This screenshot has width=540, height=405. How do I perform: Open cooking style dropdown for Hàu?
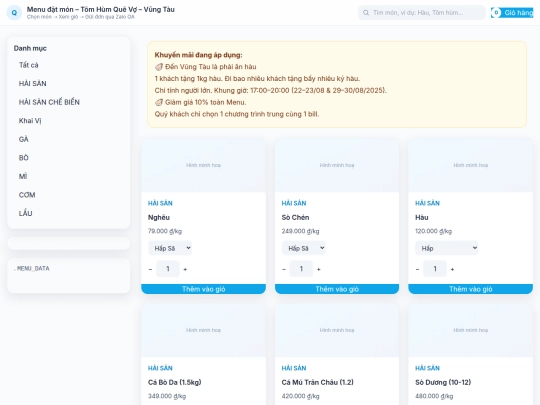coord(447,248)
